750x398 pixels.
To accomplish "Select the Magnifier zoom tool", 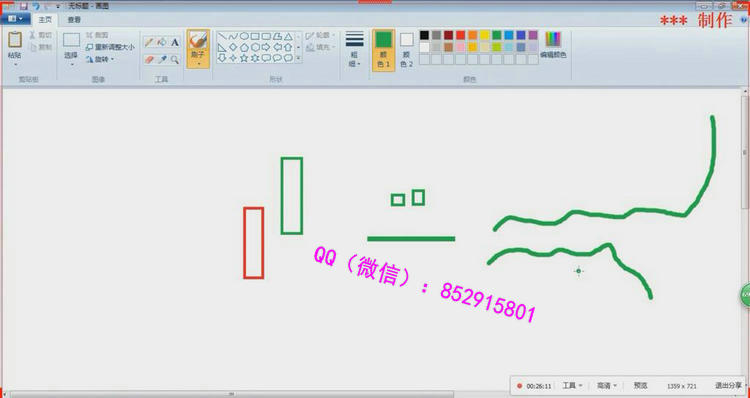I will point(175,59).
